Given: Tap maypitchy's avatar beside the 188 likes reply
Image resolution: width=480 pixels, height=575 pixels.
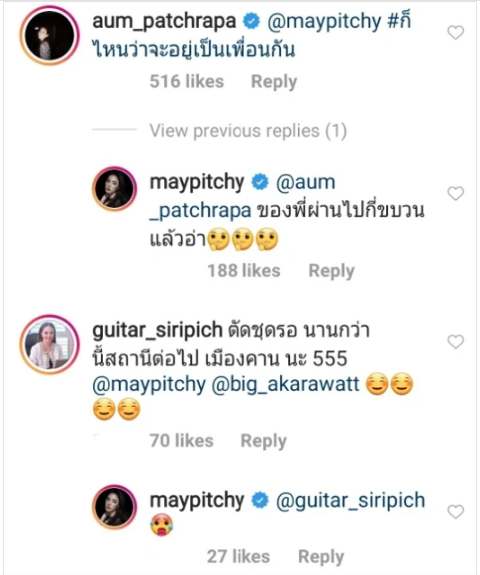Looking at the screenshot, I should (x=114, y=189).
